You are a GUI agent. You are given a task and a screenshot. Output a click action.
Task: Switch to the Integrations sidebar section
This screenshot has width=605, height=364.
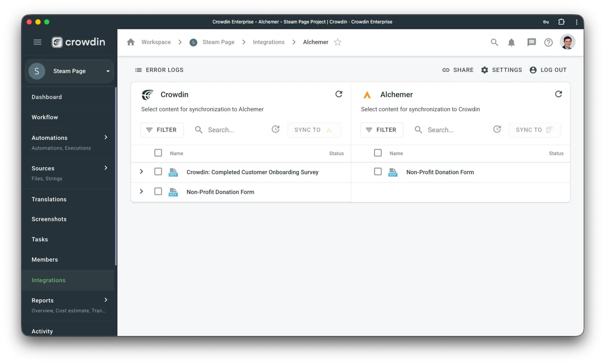[48, 280]
